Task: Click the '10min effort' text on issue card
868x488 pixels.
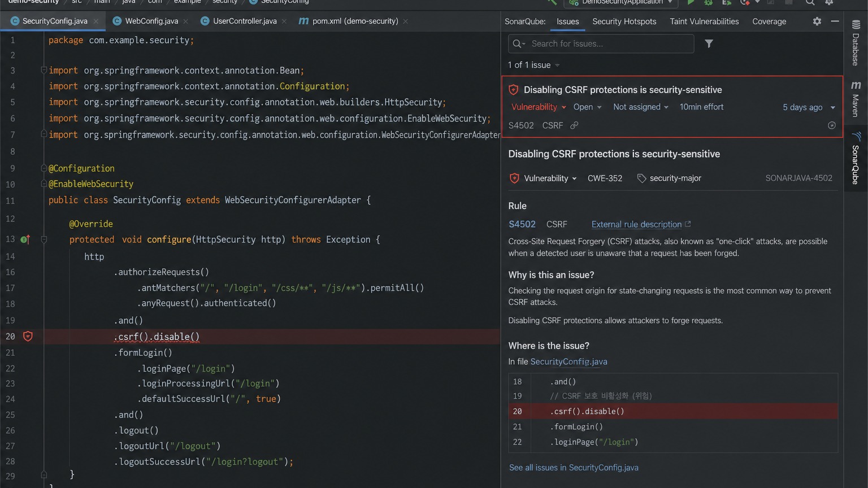Action: coord(701,107)
